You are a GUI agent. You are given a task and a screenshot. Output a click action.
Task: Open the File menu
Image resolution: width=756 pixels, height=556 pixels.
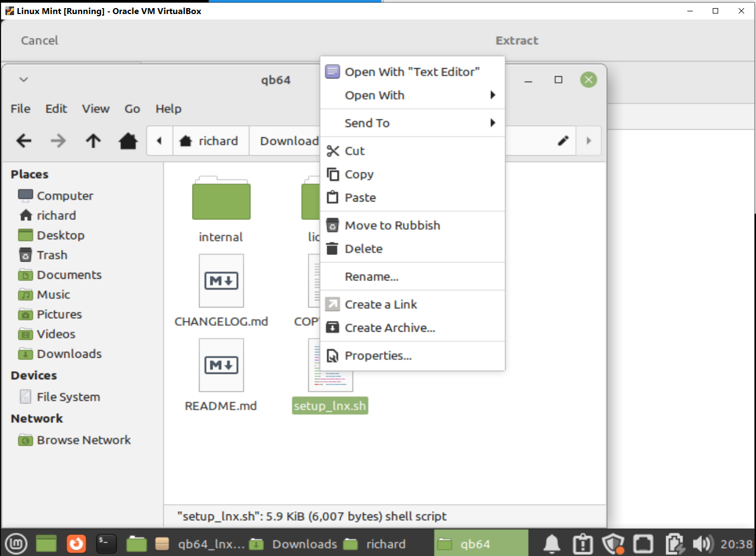[x=21, y=109]
